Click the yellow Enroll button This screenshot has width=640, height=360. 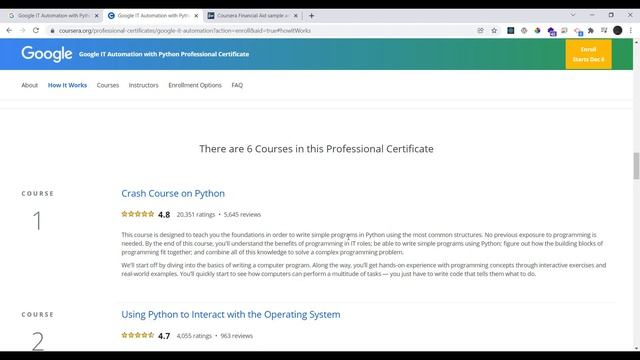click(x=588, y=54)
